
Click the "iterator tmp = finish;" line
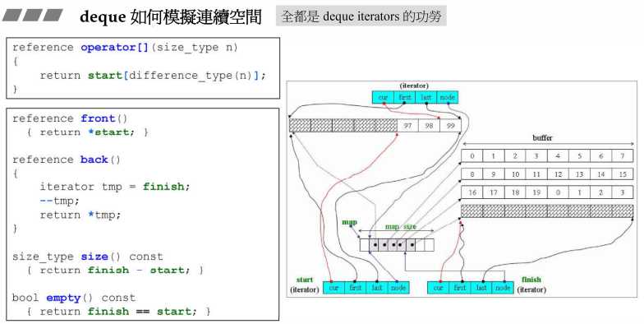(x=115, y=187)
